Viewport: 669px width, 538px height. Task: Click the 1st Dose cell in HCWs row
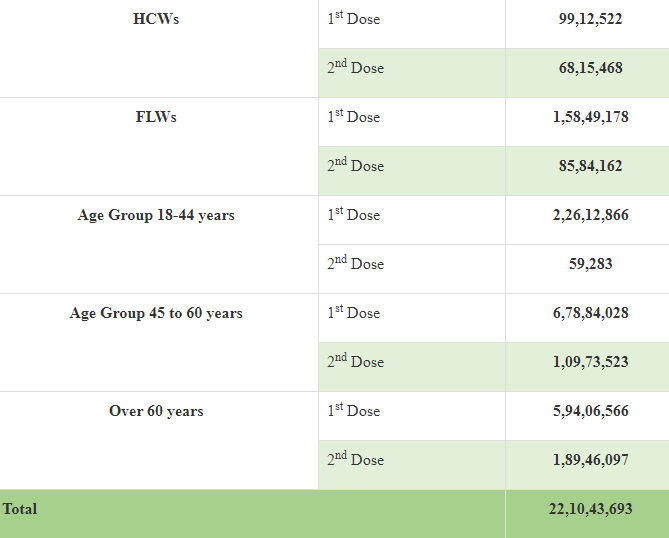click(354, 19)
